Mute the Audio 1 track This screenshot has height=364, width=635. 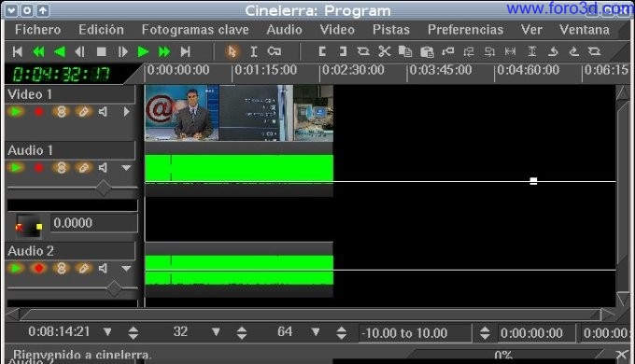pos(104,168)
